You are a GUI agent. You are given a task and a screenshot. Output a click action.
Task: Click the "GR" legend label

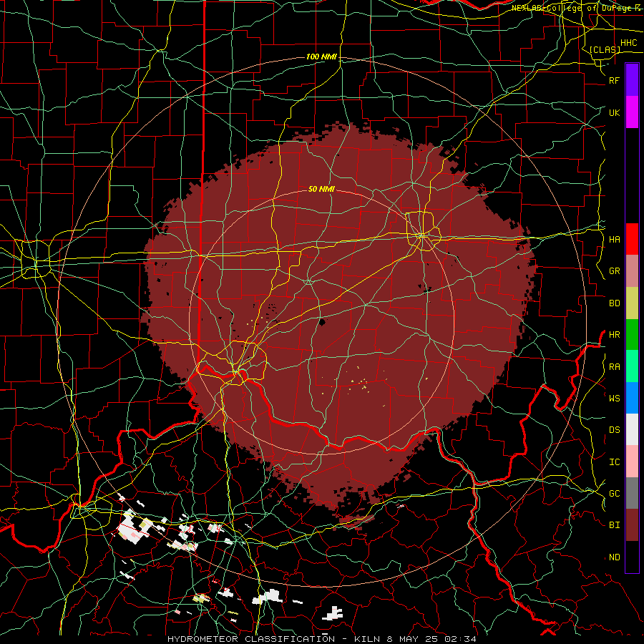pos(614,271)
